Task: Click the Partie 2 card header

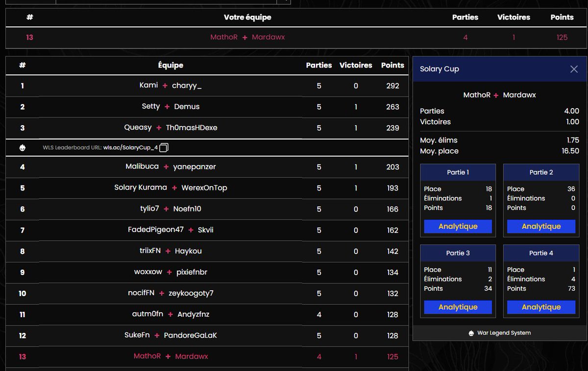Action: (x=541, y=172)
